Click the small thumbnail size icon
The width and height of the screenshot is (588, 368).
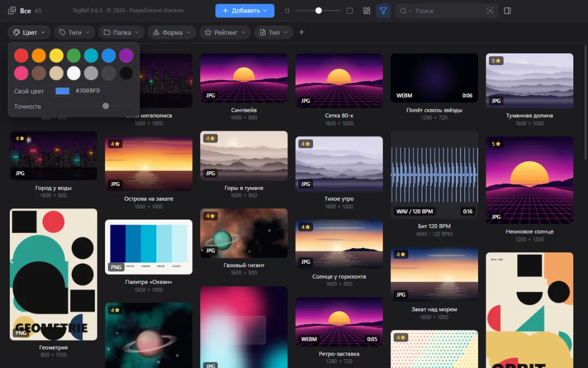287,11
